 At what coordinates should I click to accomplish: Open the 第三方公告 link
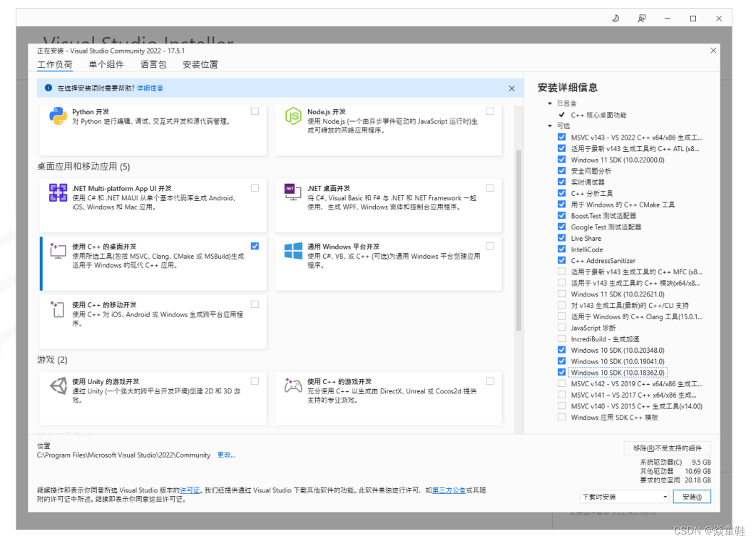click(449, 490)
